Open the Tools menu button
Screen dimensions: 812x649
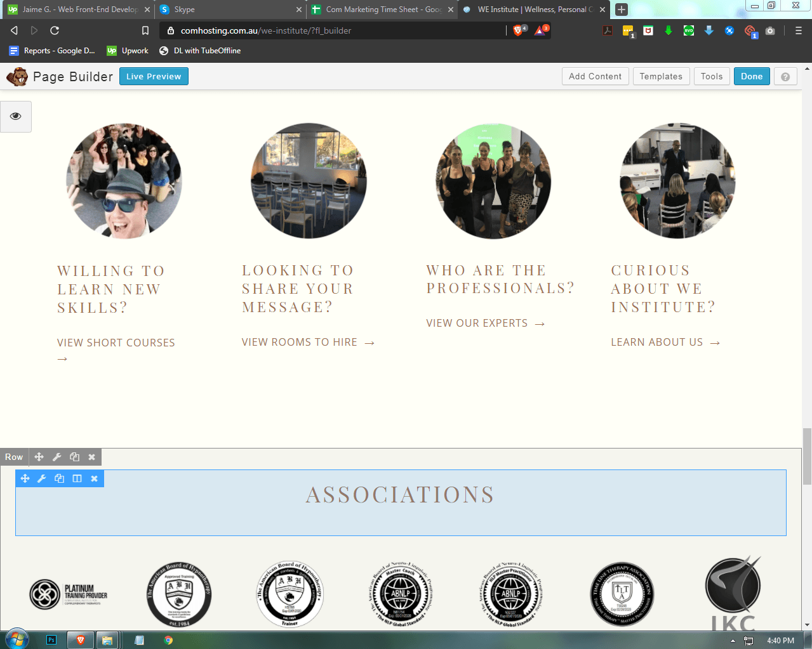[x=712, y=76]
